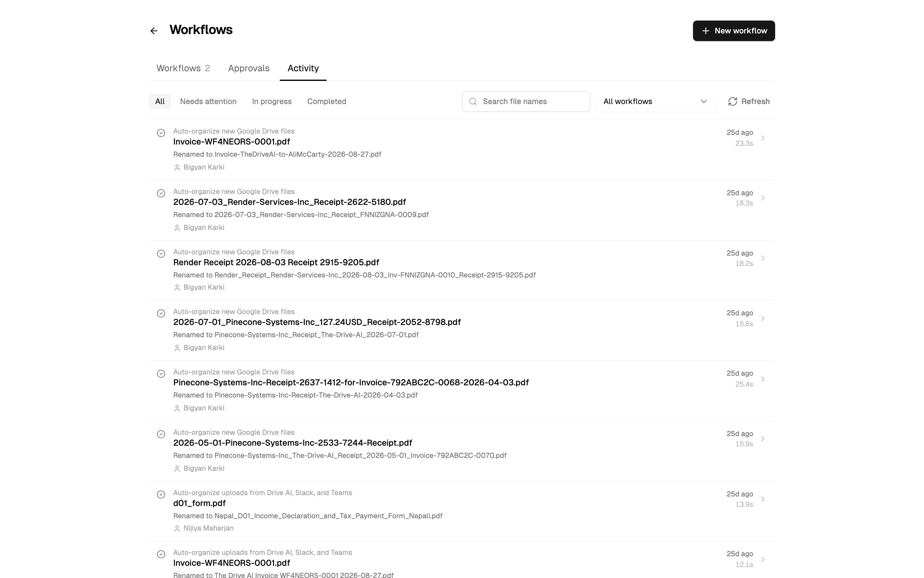The height and width of the screenshot is (578, 924).
Task: Filter by In progress
Action: (272, 101)
